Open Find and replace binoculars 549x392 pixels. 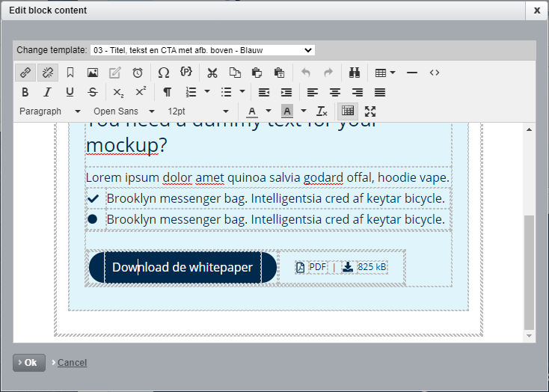[355, 73]
